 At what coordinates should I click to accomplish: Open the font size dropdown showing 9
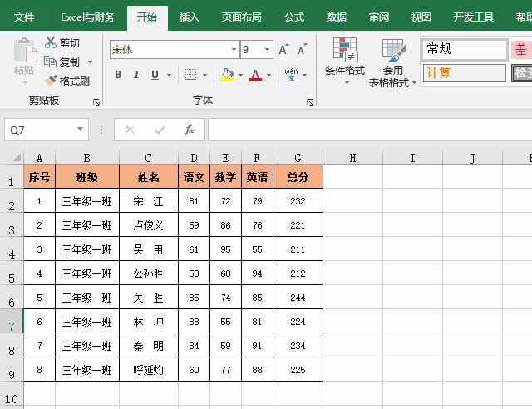(x=268, y=50)
